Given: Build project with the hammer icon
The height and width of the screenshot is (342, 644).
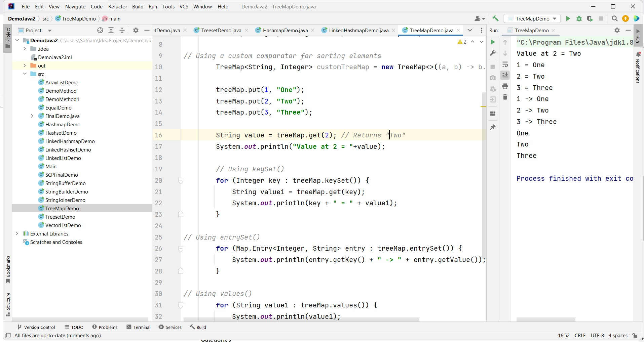Looking at the screenshot, I should click(x=495, y=19).
